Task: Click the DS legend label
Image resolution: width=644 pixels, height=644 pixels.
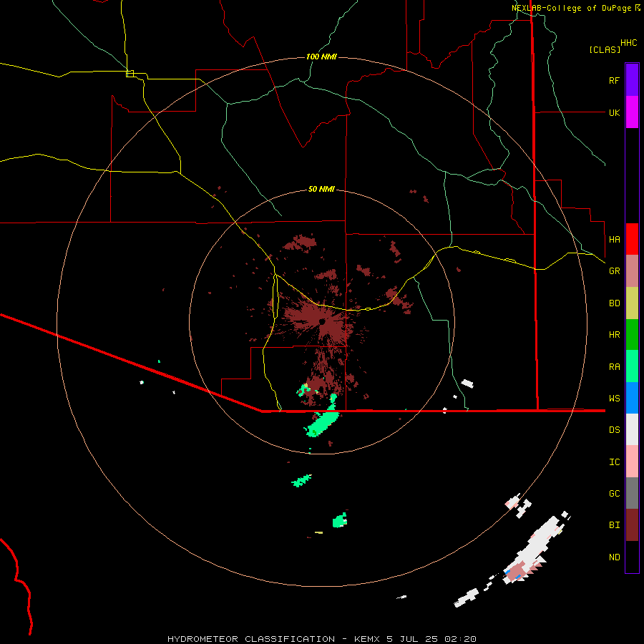Action: coord(614,430)
